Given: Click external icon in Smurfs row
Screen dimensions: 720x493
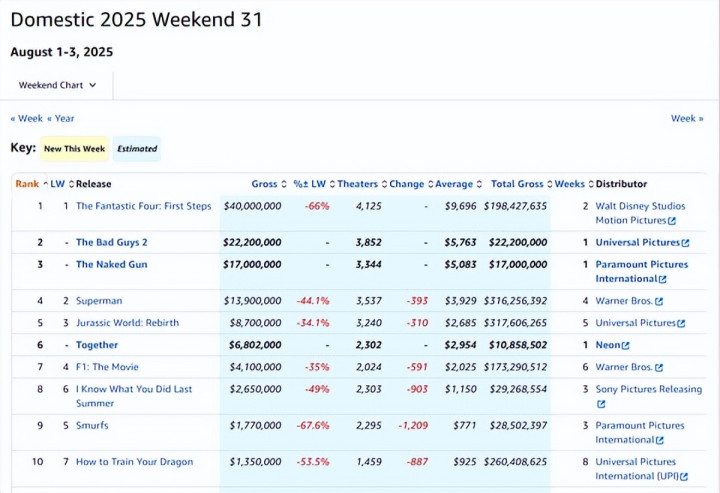Looking at the screenshot, I should click(x=660, y=440).
